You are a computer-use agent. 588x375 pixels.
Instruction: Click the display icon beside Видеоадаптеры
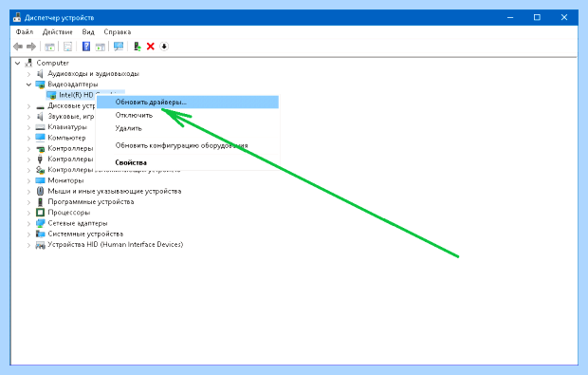pos(40,84)
